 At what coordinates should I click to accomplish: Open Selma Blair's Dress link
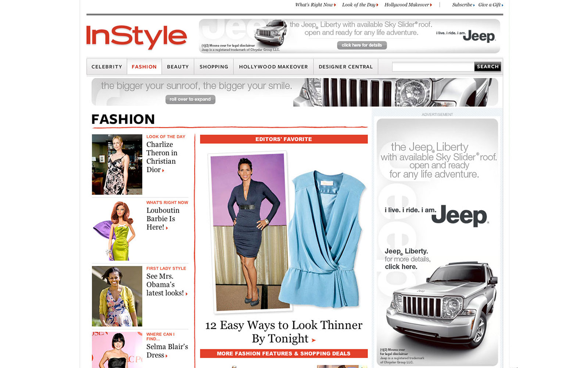(x=167, y=351)
